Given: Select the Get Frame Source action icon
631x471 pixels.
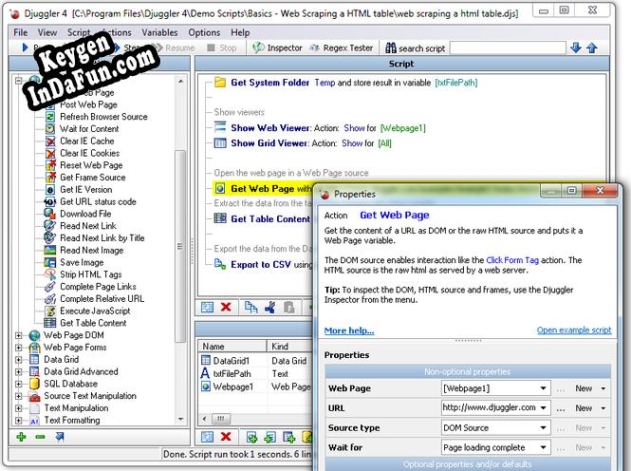Looking at the screenshot, I should tap(50, 178).
